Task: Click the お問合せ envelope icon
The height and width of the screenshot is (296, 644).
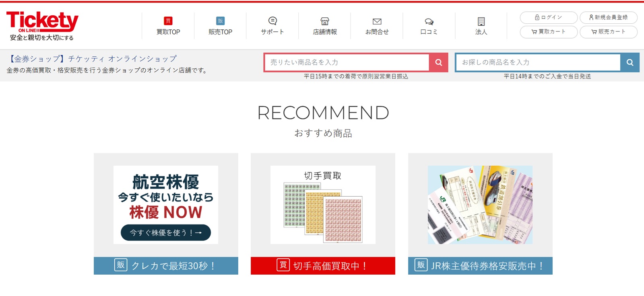Action: click(x=377, y=21)
